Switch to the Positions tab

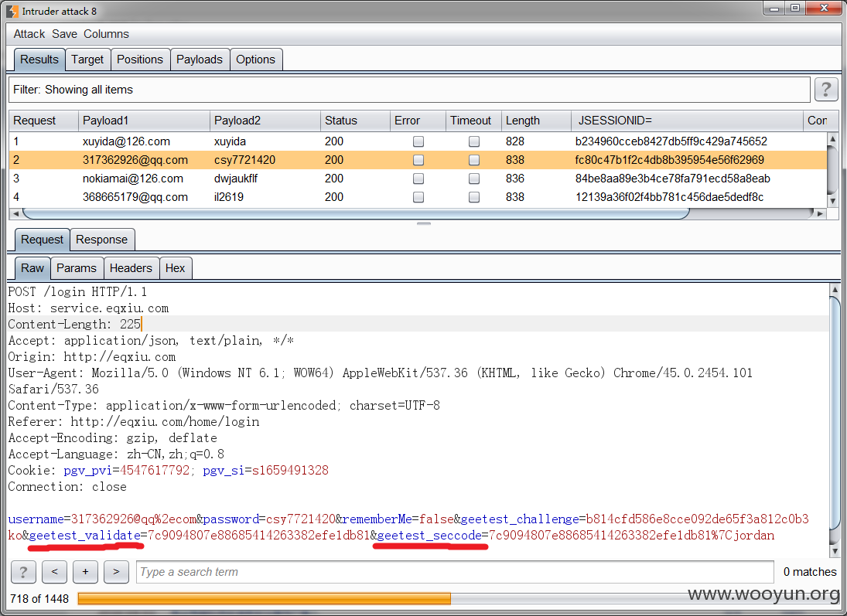(140, 60)
